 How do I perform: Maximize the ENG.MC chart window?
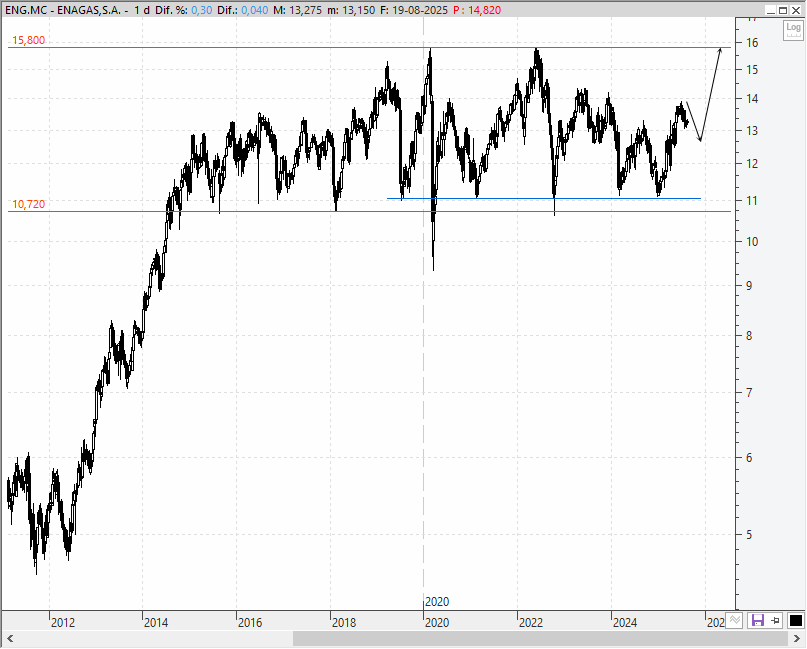click(x=783, y=10)
